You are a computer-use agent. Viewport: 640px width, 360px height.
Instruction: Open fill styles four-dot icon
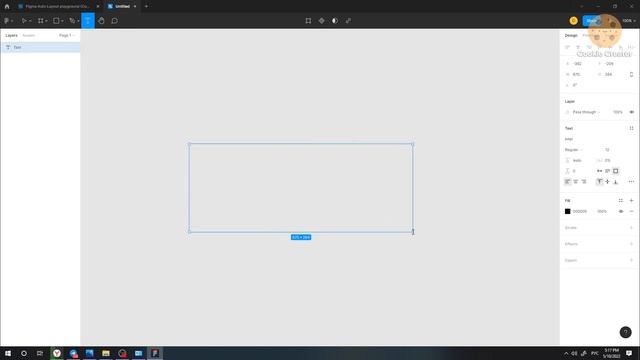tap(621, 200)
